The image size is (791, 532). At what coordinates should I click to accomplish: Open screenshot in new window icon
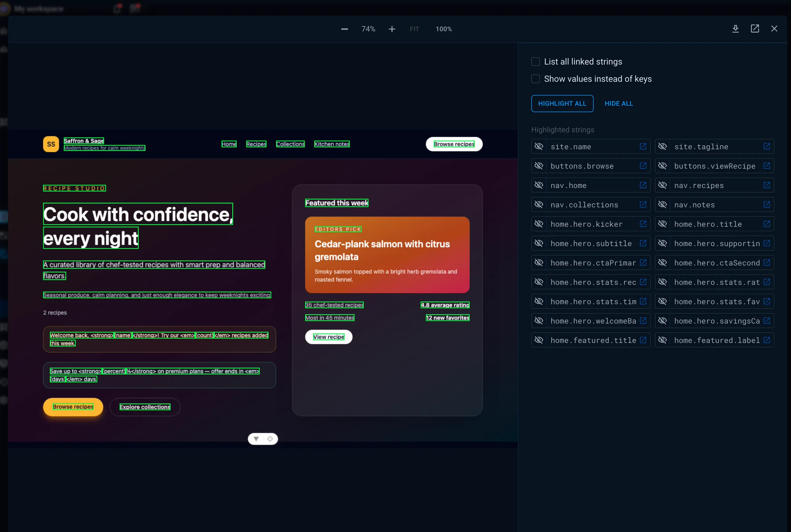[x=755, y=29]
